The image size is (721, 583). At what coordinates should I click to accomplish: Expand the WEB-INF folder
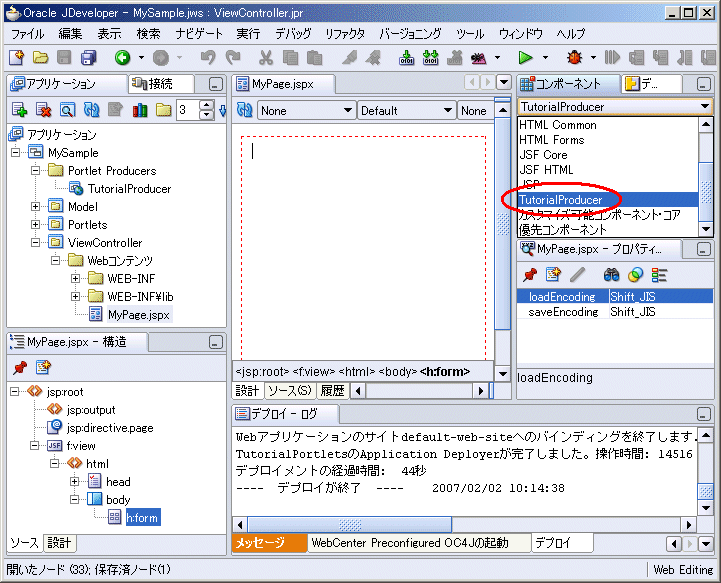tap(75, 278)
